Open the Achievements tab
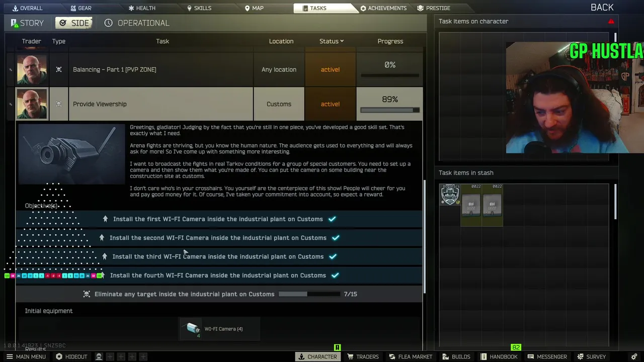644x362 pixels. click(x=383, y=8)
